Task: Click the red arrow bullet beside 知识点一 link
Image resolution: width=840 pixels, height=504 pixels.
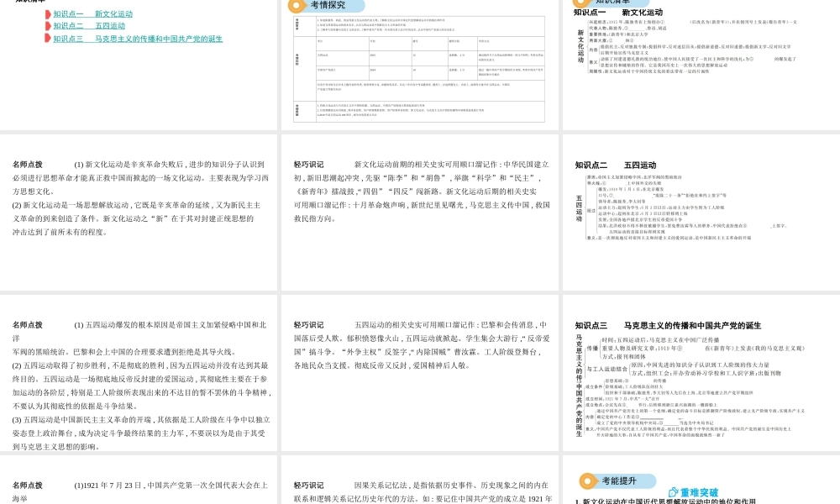Action: (x=48, y=14)
